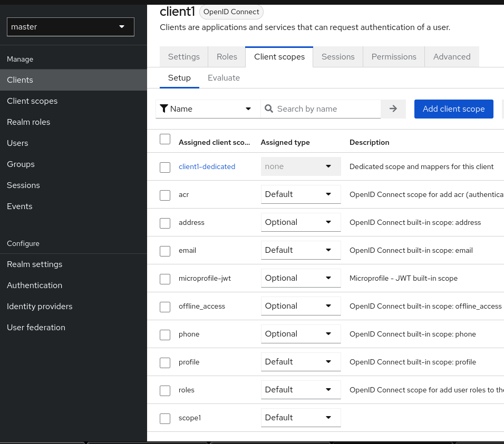Screen dimensions: 504x444
Task: Click the magnifier icon in search field
Action: tap(269, 109)
